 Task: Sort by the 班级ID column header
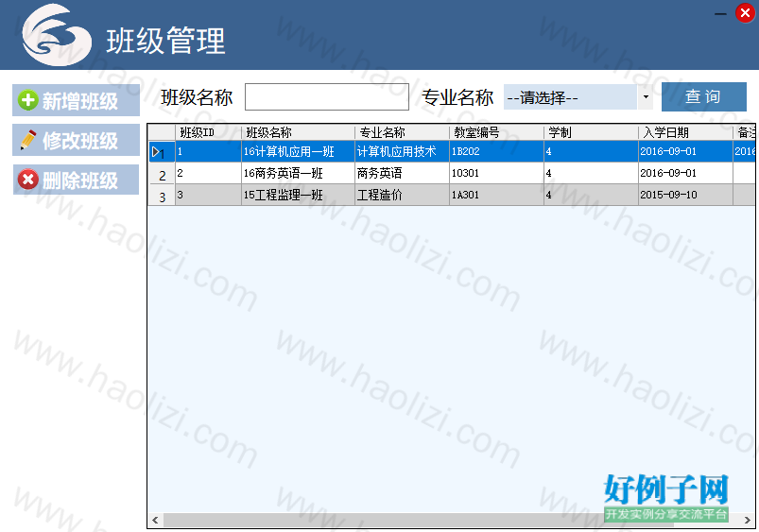tap(208, 132)
